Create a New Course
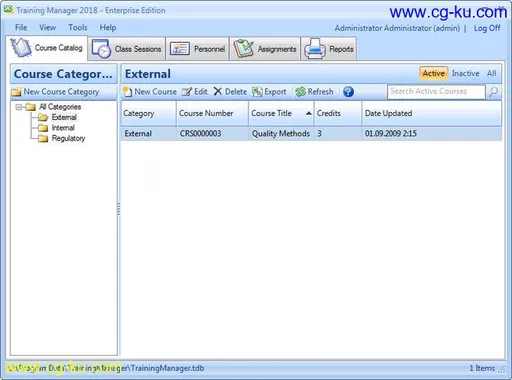Image resolution: width=512 pixels, height=380 pixels. point(150,92)
